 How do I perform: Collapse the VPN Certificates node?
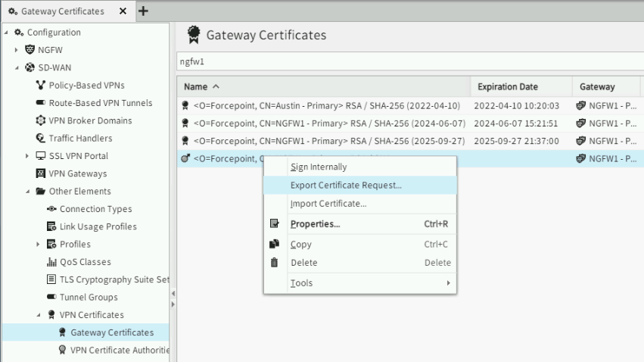point(39,315)
